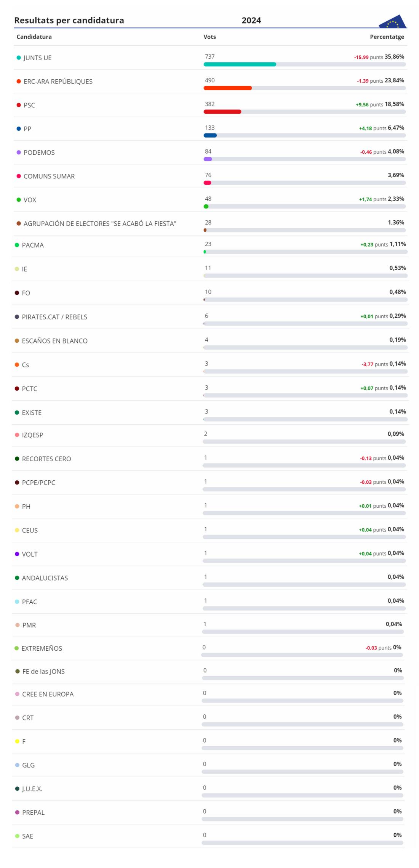419x868 pixels.
Task: Click the blue dot next to PP
Action: point(19,129)
